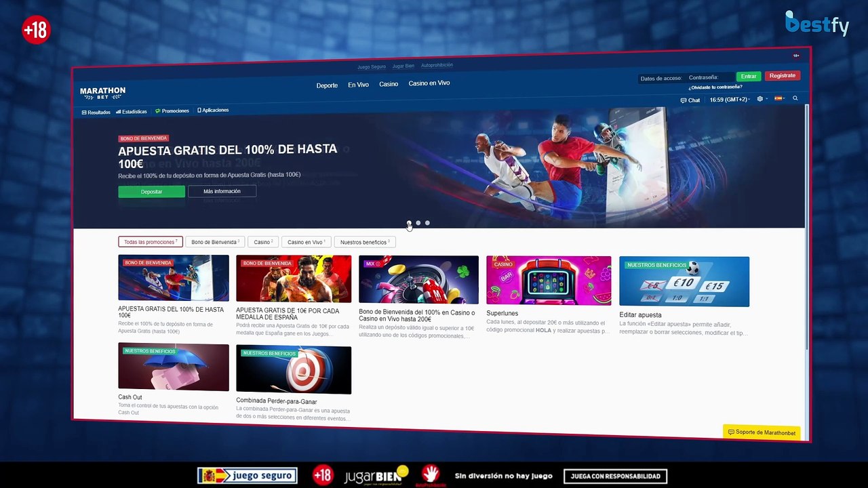Click the bestfy logo in corner
Image resolution: width=868 pixels, height=488 pixels.
817,24
